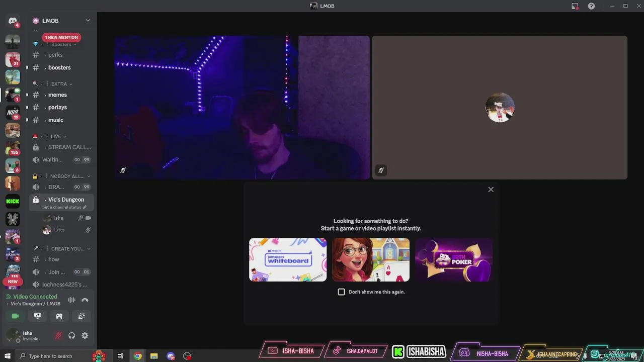The height and width of the screenshot is (362, 644).
Task: Disconnect from voice call
Action: point(85,300)
